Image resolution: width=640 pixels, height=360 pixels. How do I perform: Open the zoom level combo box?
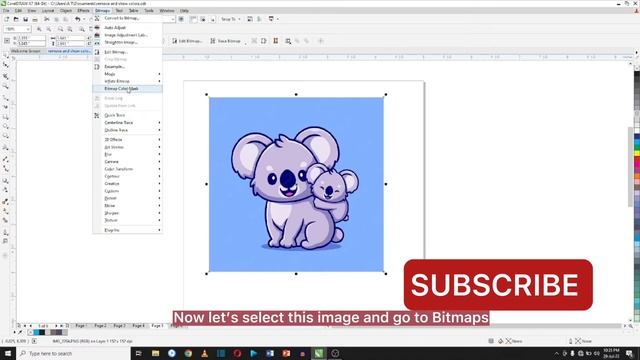tap(17, 29)
